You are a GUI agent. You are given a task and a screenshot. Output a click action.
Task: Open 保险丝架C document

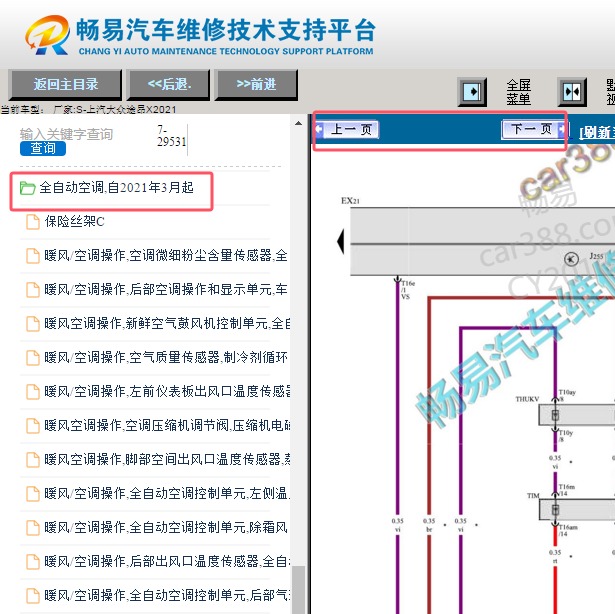pos(75,221)
